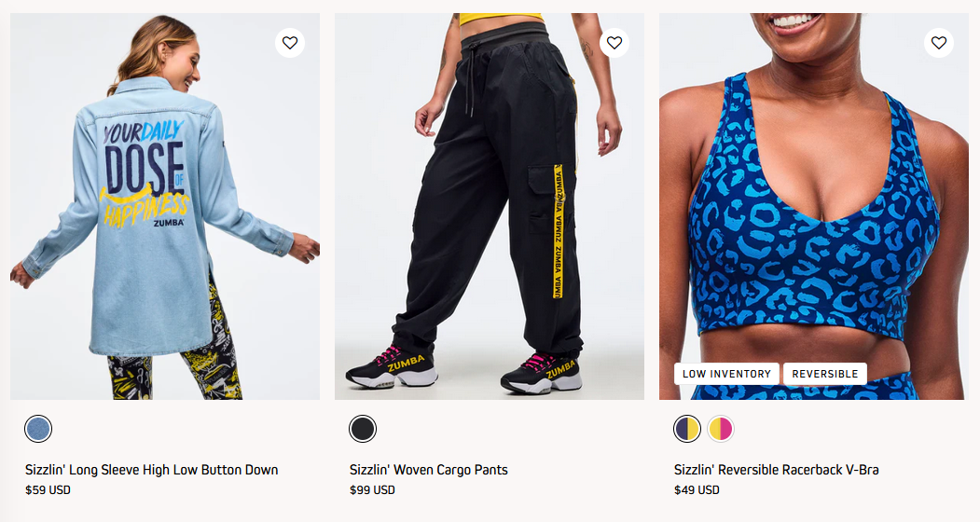This screenshot has height=522, width=980.
Task: Select the blue denim color swatch
Action: tap(38, 429)
